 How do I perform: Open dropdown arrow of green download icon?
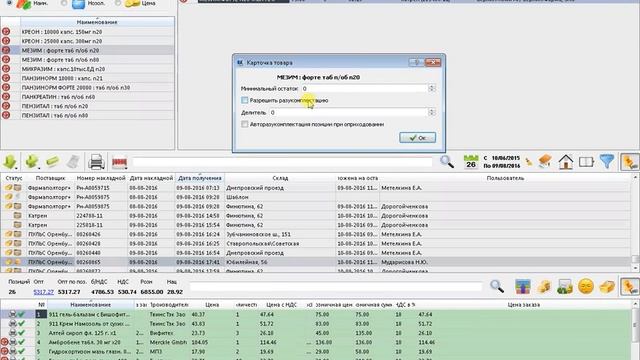[x=16, y=167]
